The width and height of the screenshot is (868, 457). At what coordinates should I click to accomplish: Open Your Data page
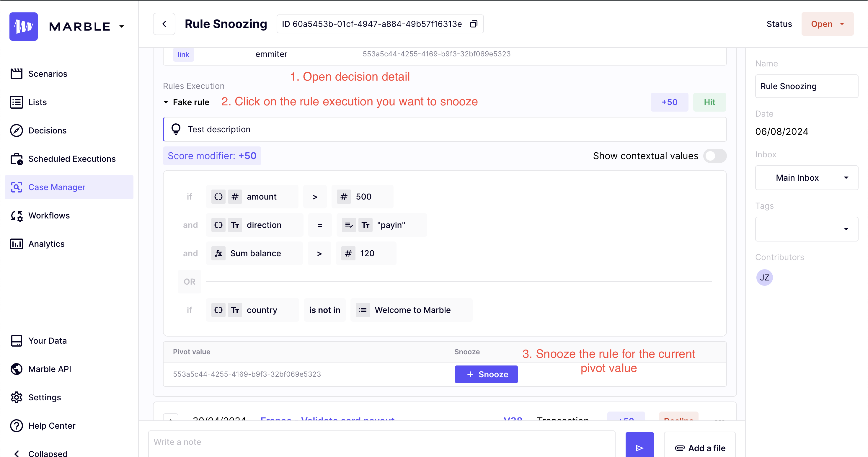(69, 341)
